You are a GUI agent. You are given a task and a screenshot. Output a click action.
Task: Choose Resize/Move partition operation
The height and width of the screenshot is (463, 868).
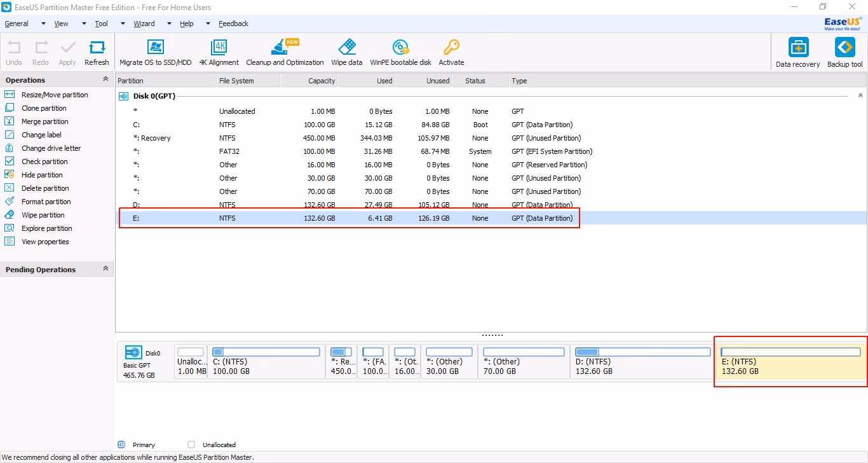[55, 95]
